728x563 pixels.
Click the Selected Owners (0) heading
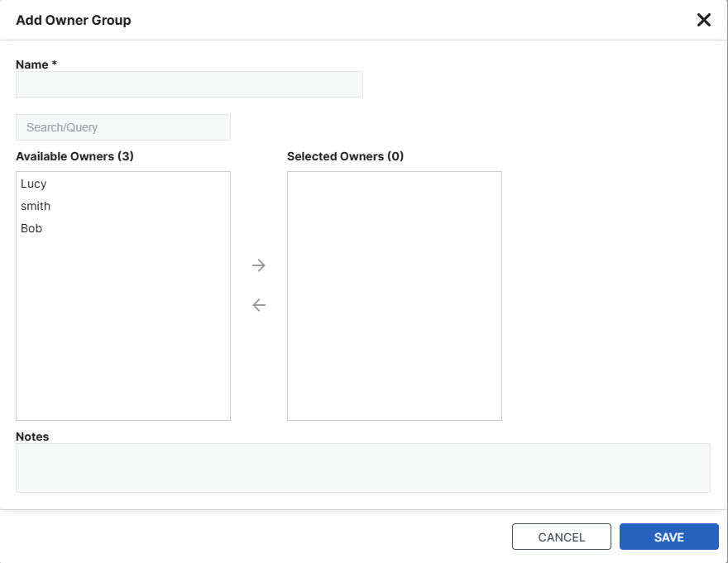click(345, 156)
